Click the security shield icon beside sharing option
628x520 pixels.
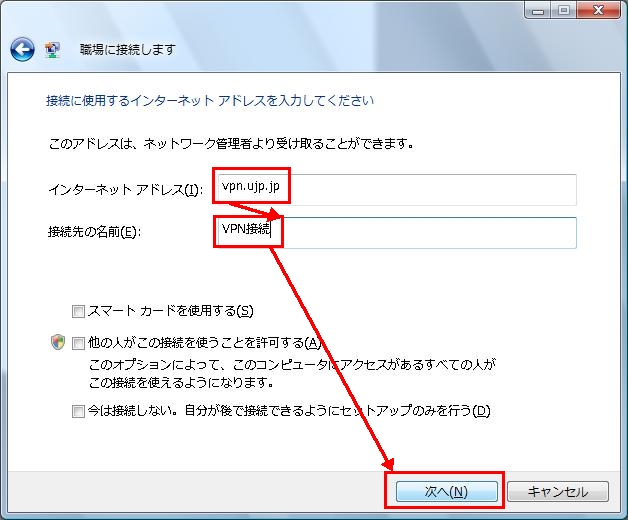tap(58, 342)
